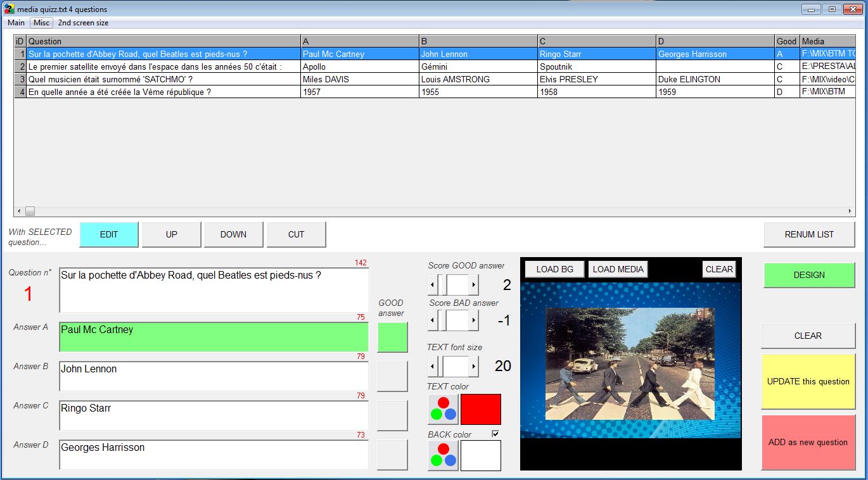Click the table horizontal scrollbar right arrow

[x=850, y=211]
